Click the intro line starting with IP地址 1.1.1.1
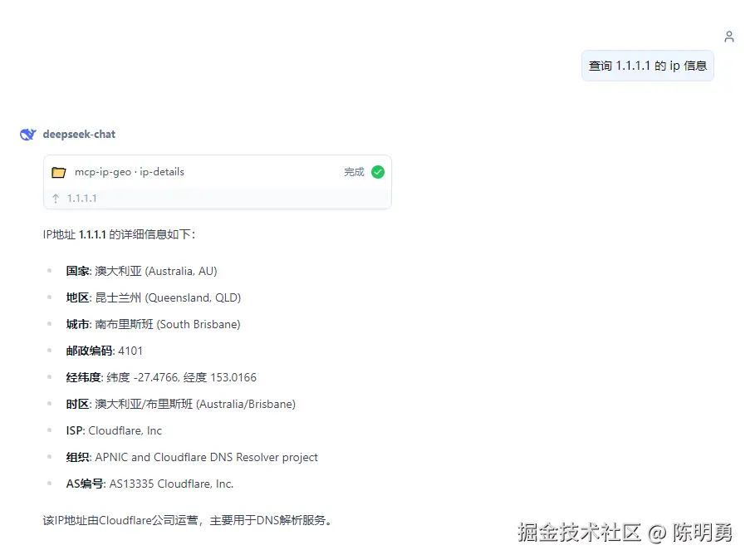The width and height of the screenshot is (750, 560). (x=119, y=234)
